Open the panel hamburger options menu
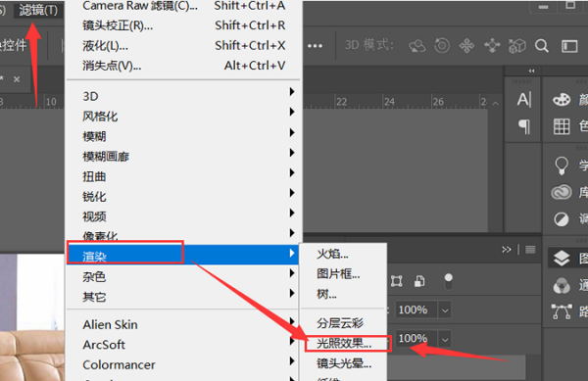This screenshot has height=381, width=588. [530, 249]
